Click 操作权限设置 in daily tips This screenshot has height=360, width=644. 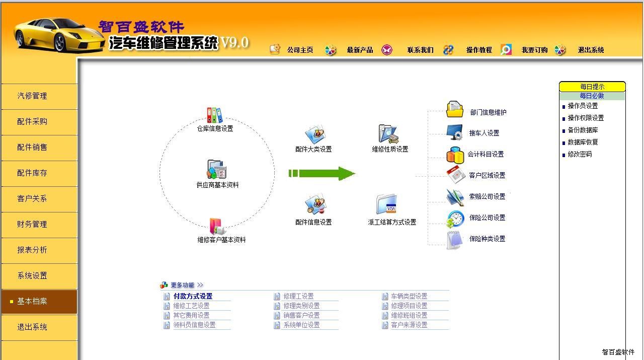[x=586, y=118]
